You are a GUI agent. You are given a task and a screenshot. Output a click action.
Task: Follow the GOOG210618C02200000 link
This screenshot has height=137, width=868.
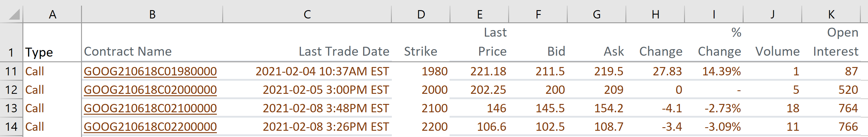click(x=150, y=127)
